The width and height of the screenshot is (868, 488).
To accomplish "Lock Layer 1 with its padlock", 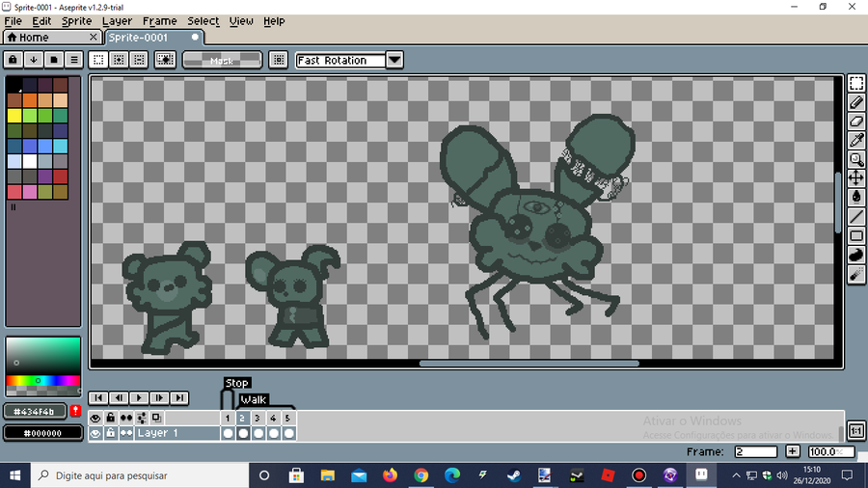I will pos(111,433).
